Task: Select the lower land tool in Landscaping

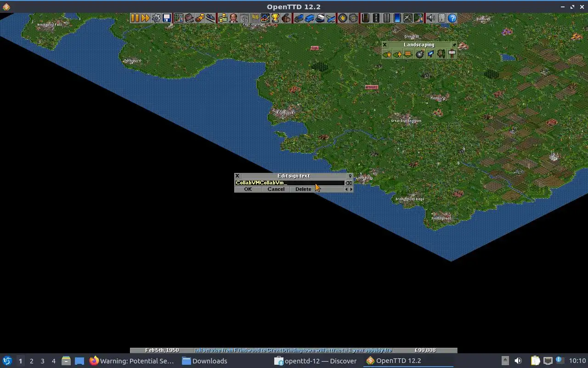Action: [387, 54]
